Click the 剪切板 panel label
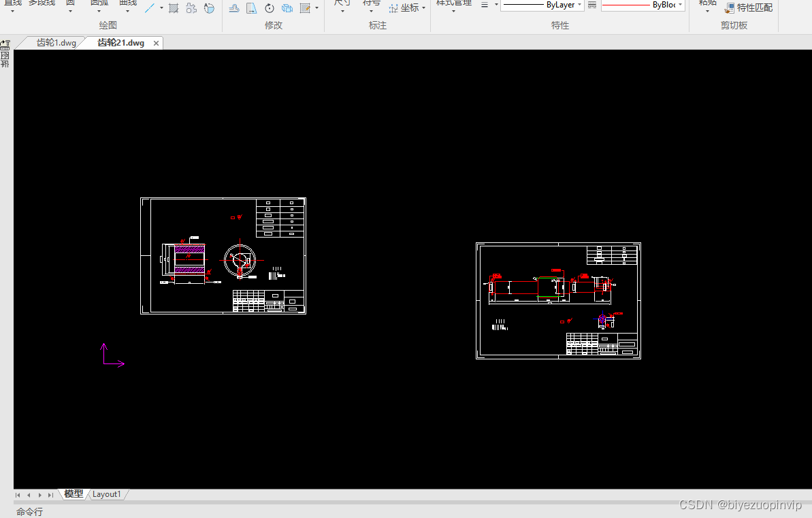812x518 pixels. 734,25
